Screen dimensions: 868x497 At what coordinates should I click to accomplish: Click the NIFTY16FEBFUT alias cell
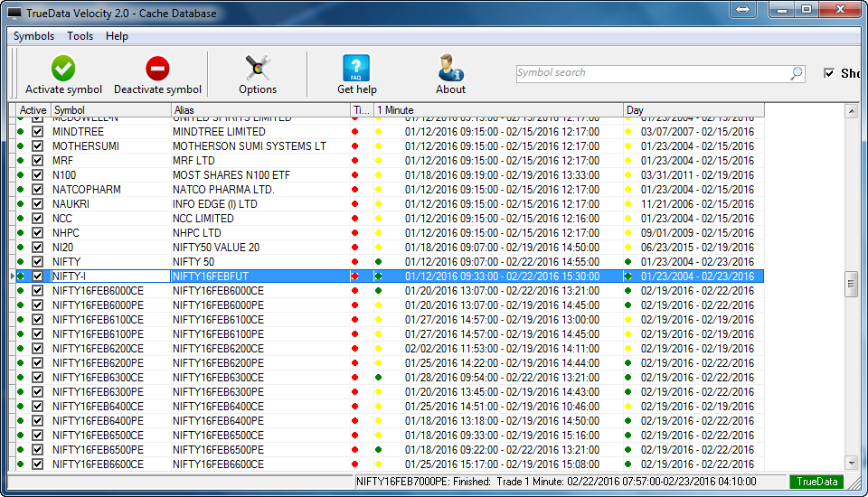pyautogui.click(x=260, y=277)
